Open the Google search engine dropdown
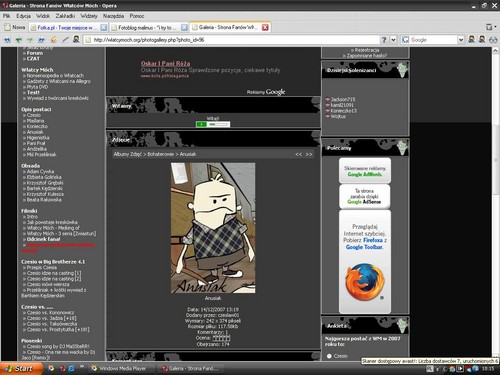500x375 pixels. coord(461,40)
